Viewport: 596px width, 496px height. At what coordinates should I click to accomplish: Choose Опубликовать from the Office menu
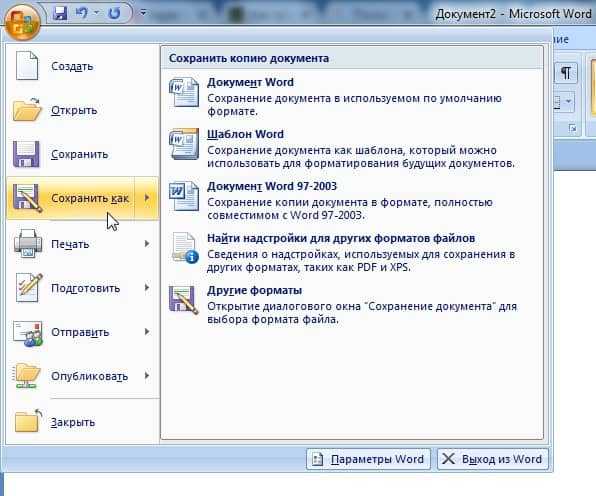[x=83, y=376]
